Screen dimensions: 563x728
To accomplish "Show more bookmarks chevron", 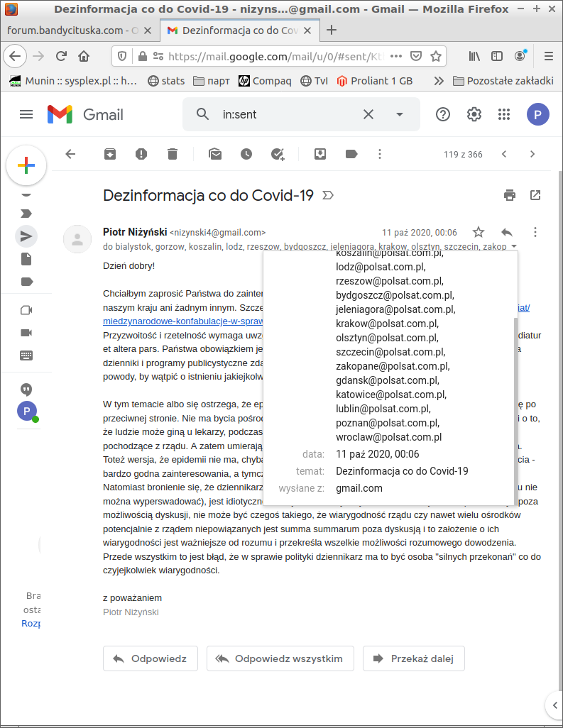I will [x=439, y=81].
